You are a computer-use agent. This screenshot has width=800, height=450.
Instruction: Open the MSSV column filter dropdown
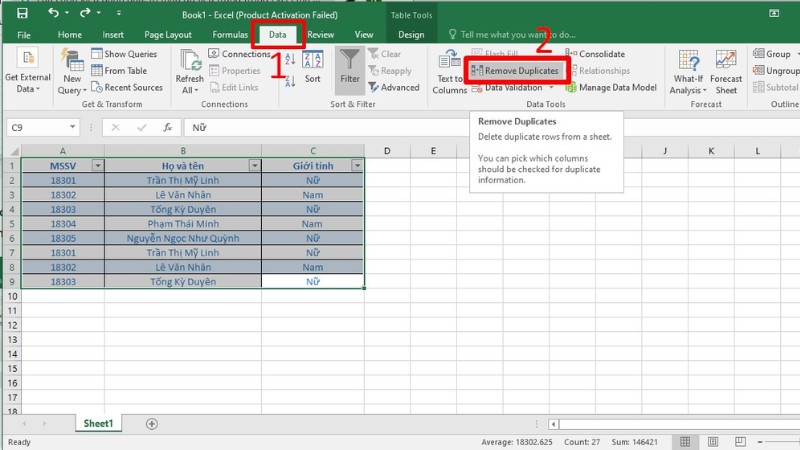(x=97, y=166)
